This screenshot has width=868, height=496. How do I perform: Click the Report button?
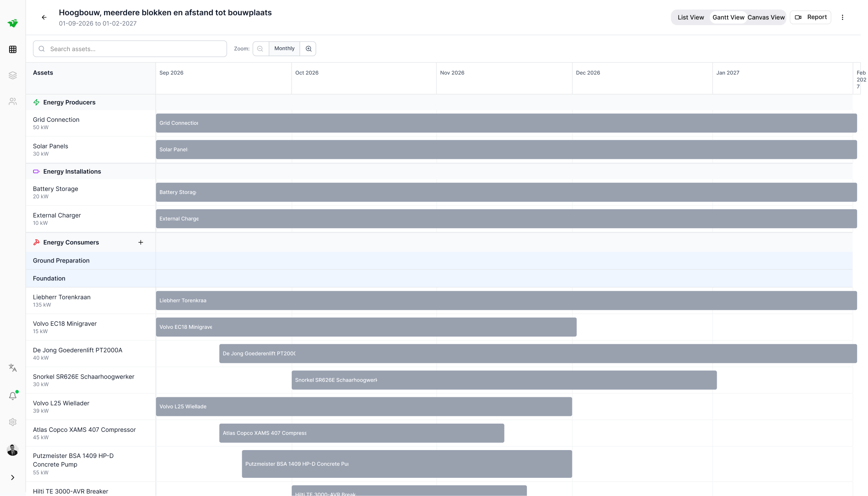point(810,17)
